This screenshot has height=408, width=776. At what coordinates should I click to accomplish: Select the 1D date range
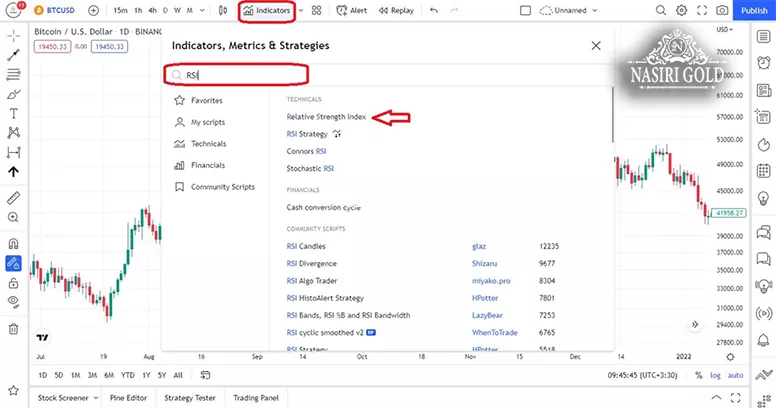click(x=43, y=375)
